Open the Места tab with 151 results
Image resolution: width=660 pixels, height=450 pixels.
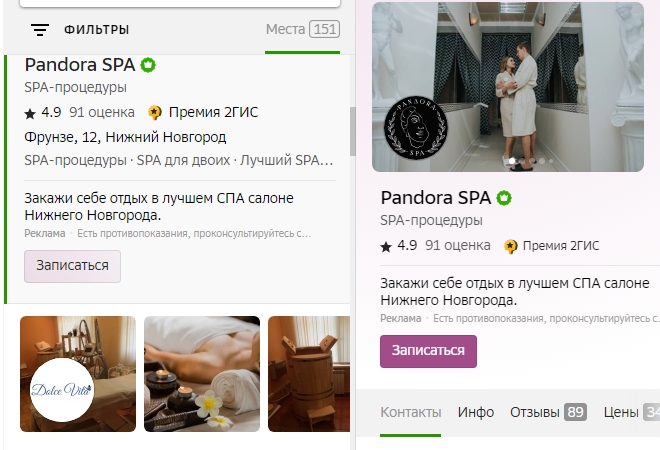(303, 29)
